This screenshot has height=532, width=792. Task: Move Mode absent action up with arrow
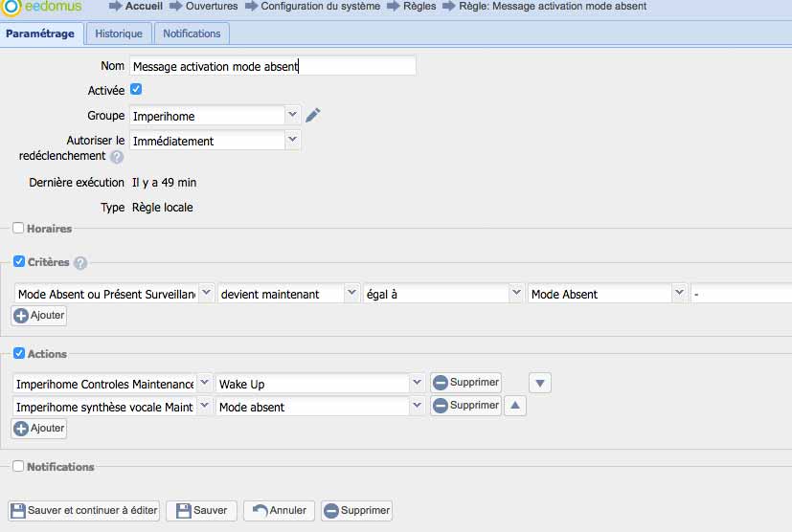pyautogui.click(x=514, y=406)
